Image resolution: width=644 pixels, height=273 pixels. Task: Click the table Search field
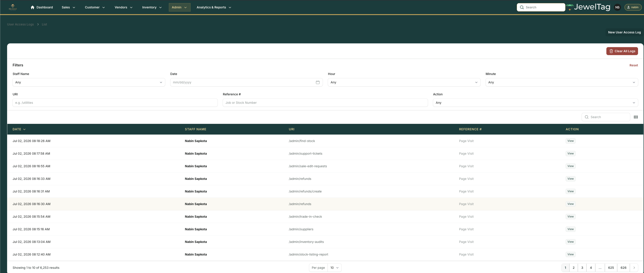[606, 117]
